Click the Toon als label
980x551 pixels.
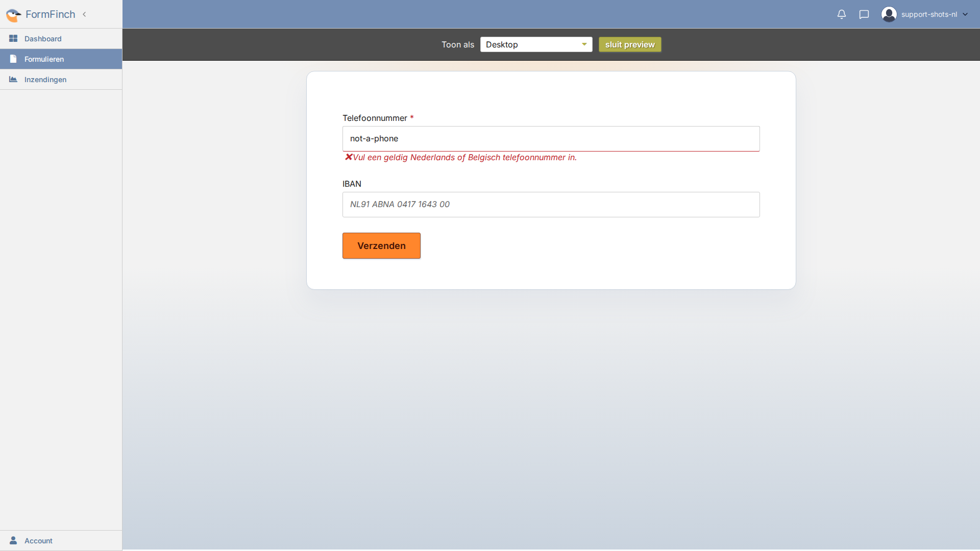coord(458,45)
